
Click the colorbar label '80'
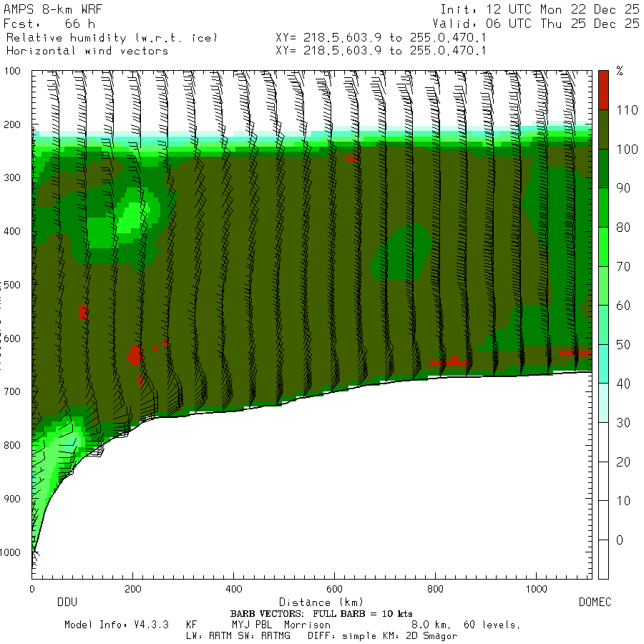pos(623,227)
